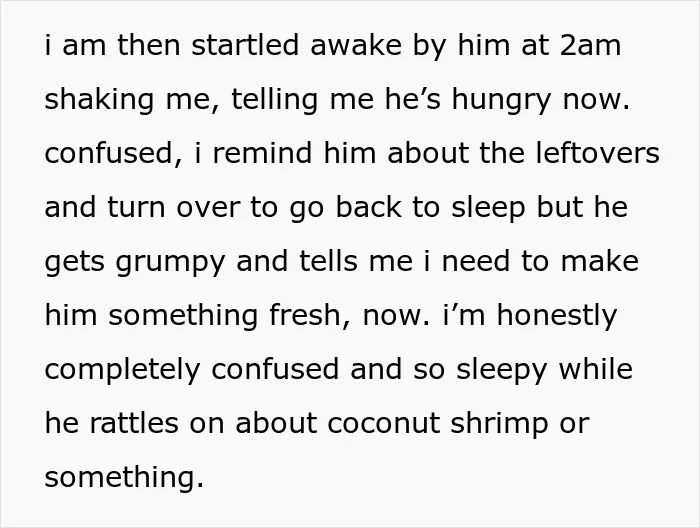
Task: Click the word "turn" in fourth line
Action: (136, 208)
